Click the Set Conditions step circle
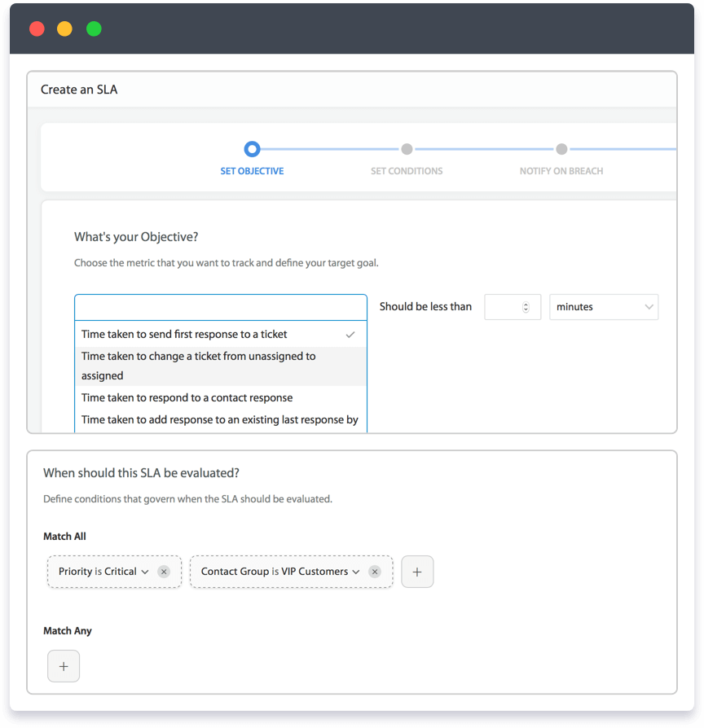704x728 pixels. click(x=407, y=150)
